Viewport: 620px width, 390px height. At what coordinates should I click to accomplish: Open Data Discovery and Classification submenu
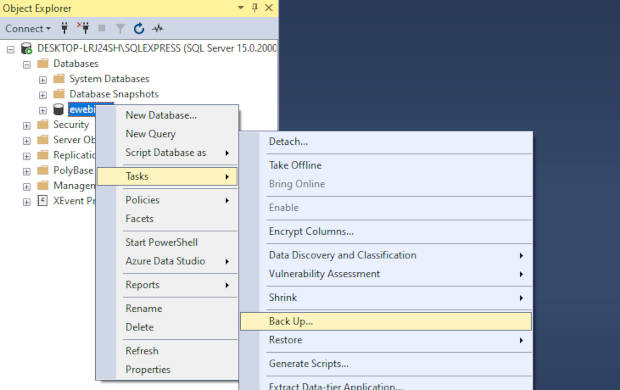coord(386,255)
